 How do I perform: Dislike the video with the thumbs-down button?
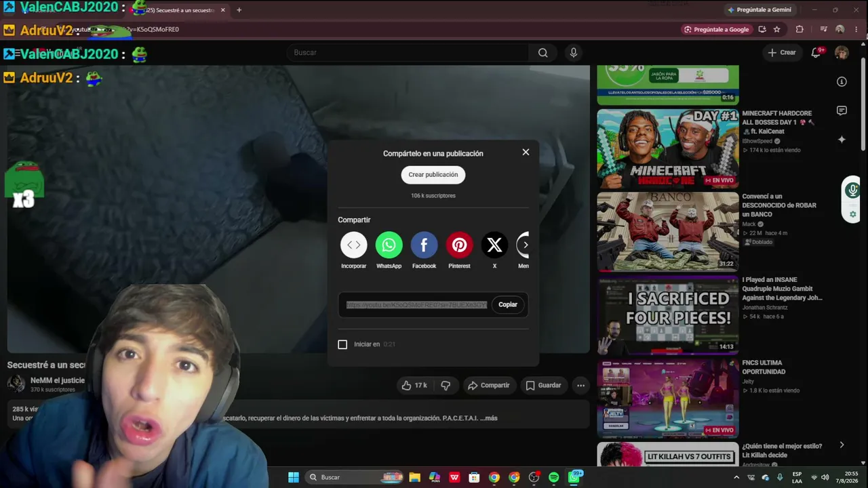click(446, 385)
